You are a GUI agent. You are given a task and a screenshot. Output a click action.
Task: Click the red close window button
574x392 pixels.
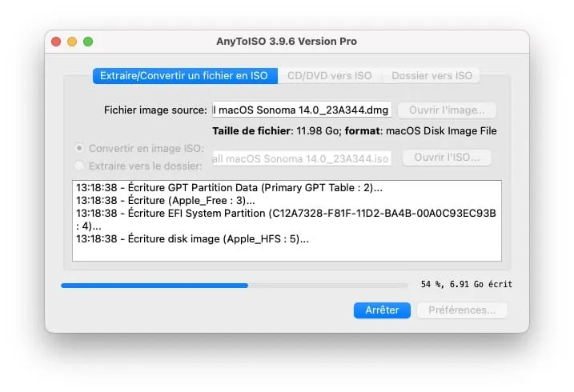(56, 42)
